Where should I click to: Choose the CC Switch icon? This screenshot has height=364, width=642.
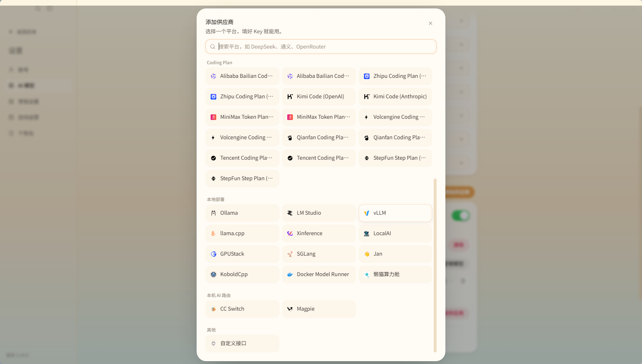click(213, 309)
